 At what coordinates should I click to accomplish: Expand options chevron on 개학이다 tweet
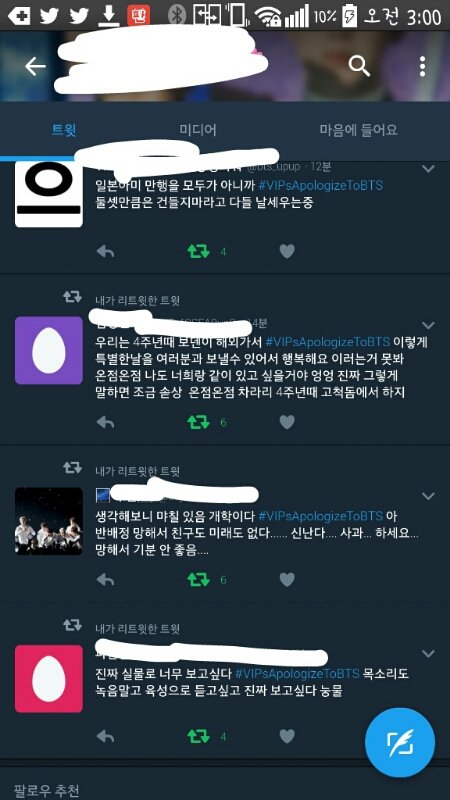click(x=429, y=496)
